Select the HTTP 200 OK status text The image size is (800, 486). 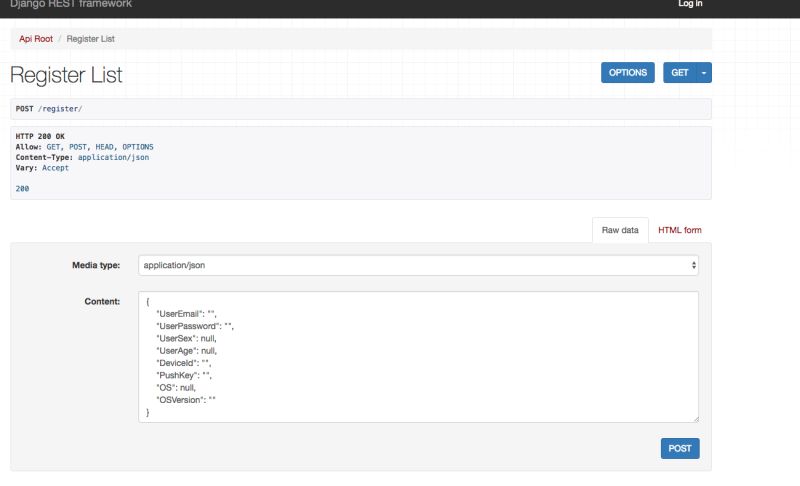click(40, 136)
